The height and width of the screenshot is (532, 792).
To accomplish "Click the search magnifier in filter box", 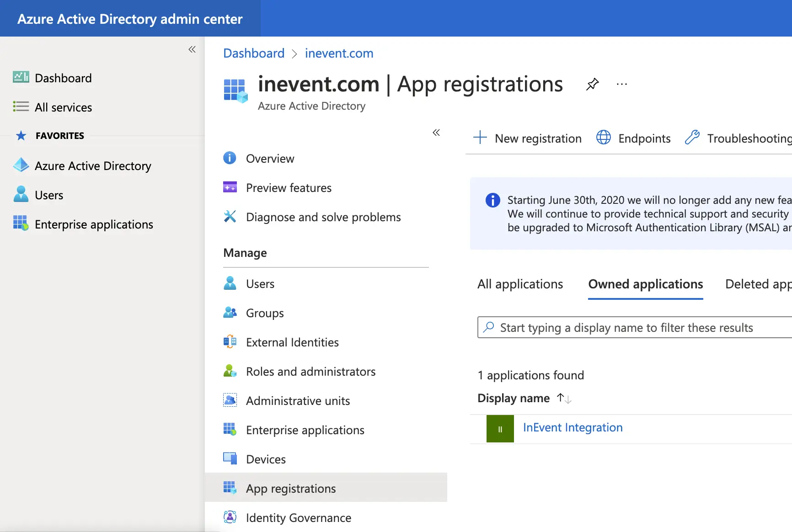I will coord(489,327).
